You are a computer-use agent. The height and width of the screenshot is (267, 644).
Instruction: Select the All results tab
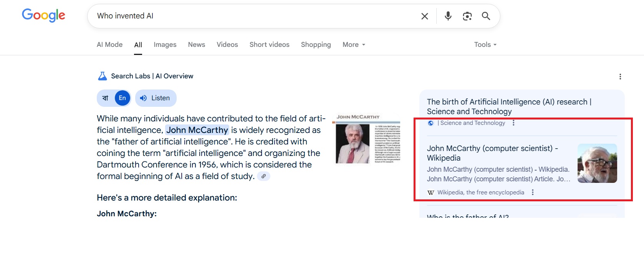click(138, 45)
